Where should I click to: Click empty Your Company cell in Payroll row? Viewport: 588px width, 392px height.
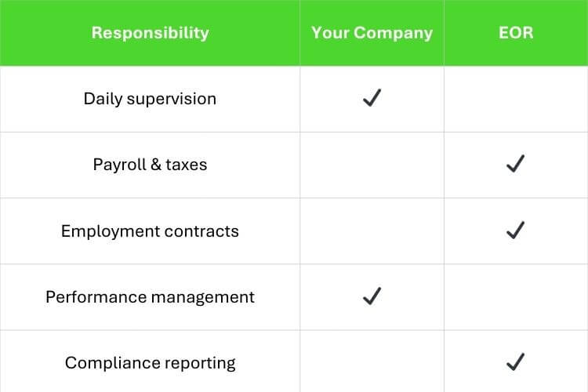[x=372, y=165]
